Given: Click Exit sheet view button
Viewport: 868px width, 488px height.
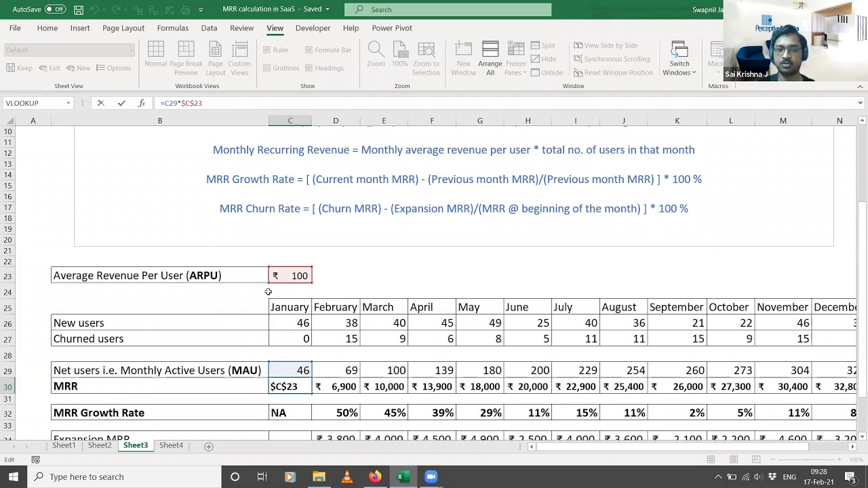Looking at the screenshot, I should [50, 68].
